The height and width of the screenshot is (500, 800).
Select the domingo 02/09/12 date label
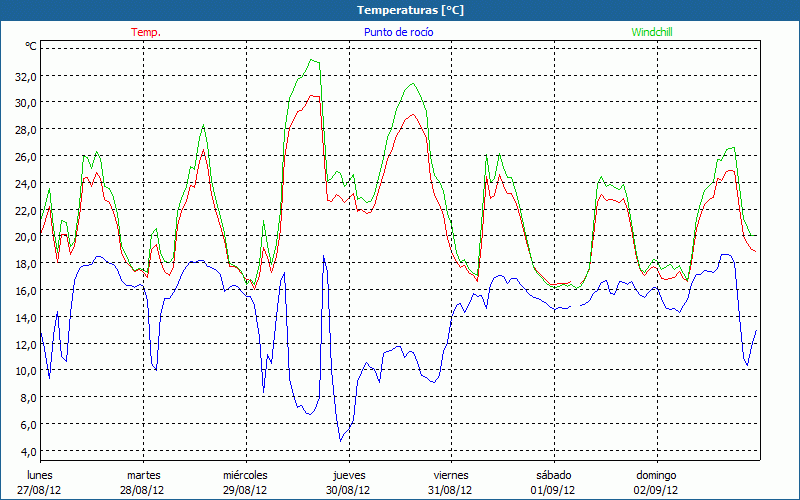click(656, 482)
